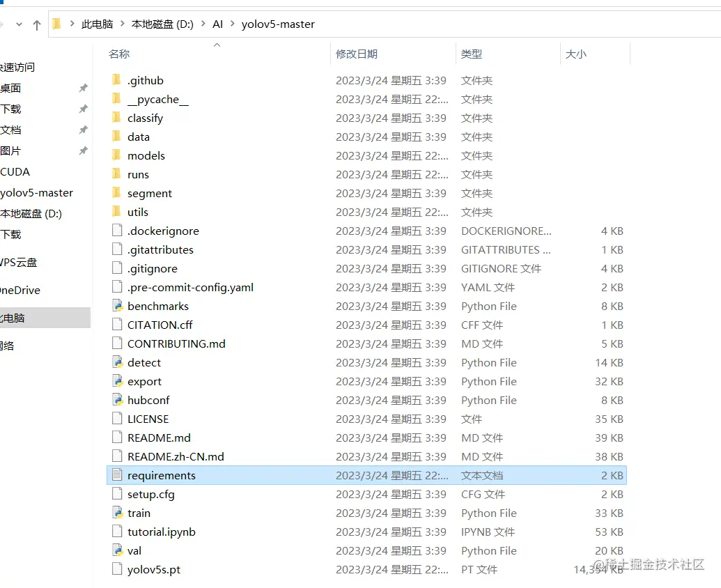This screenshot has height=588, width=721.
Task: Select the README.md file icon
Action: [117, 438]
